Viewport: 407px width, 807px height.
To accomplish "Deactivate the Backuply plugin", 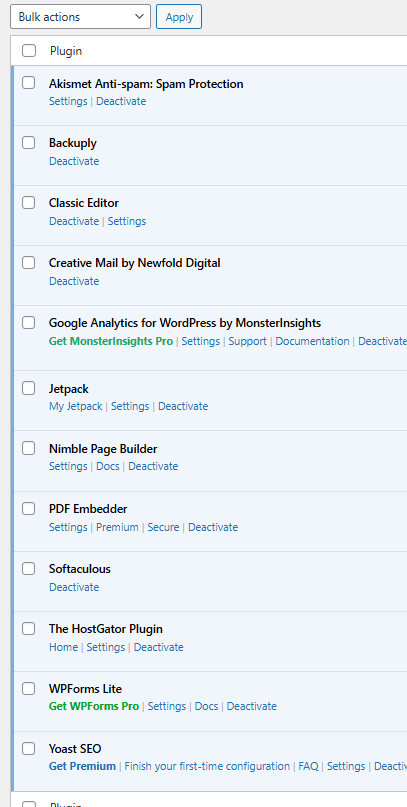I will pos(74,161).
